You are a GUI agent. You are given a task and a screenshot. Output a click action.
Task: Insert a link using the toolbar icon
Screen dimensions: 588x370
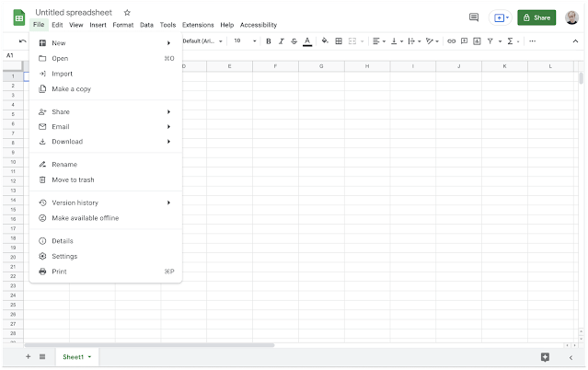click(x=452, y=41)
